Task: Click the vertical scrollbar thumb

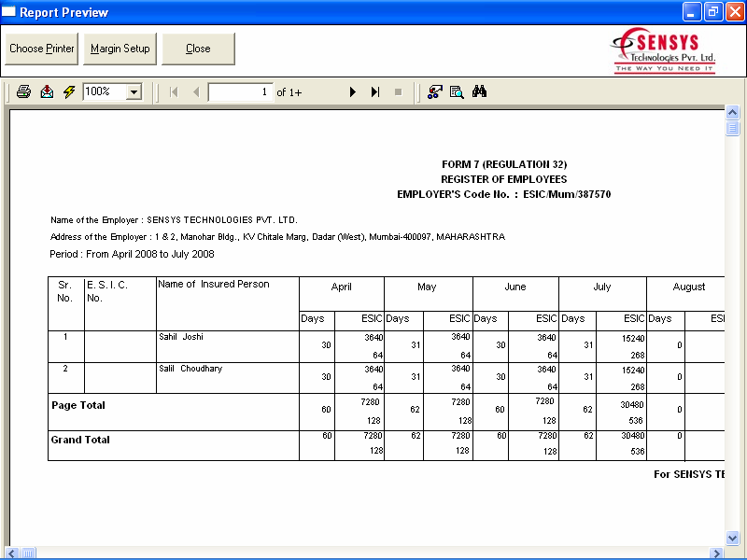Action: [x=732, y=128]
